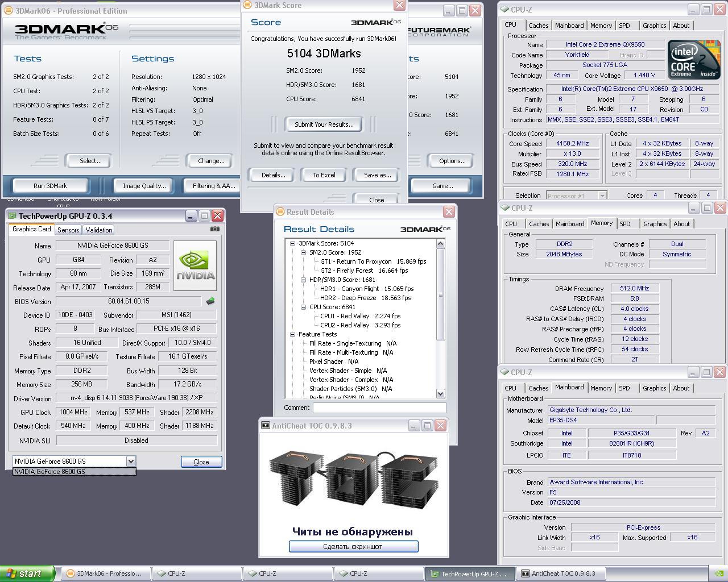Screen dimensions: 728x582
Task: Click the Start button on the taskbar
Action: [27, 573]
